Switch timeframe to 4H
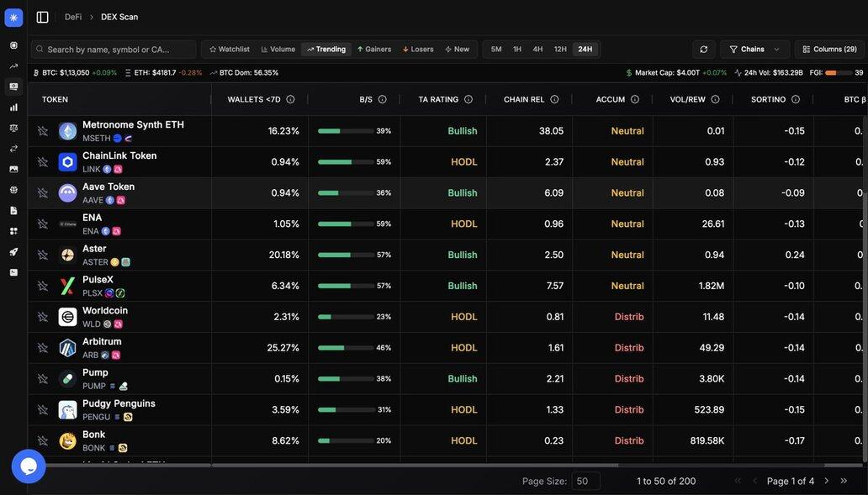This screenshot has width=868, height=495. [x=537, y=50]
